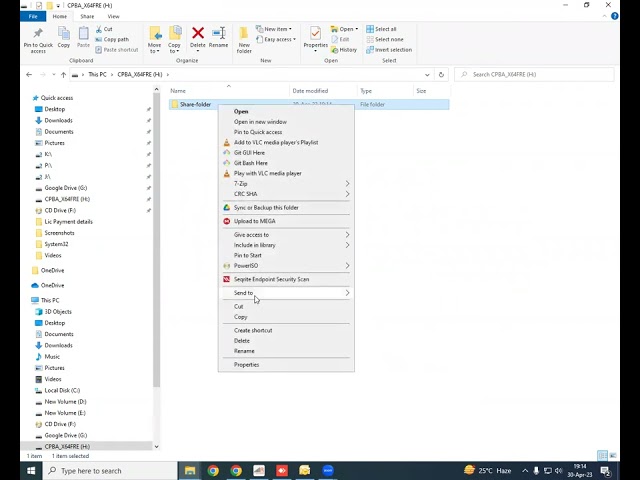Expand the Give access to submenu
The width and height of the screenshot is (640, 480).
(x=286, y=235)
